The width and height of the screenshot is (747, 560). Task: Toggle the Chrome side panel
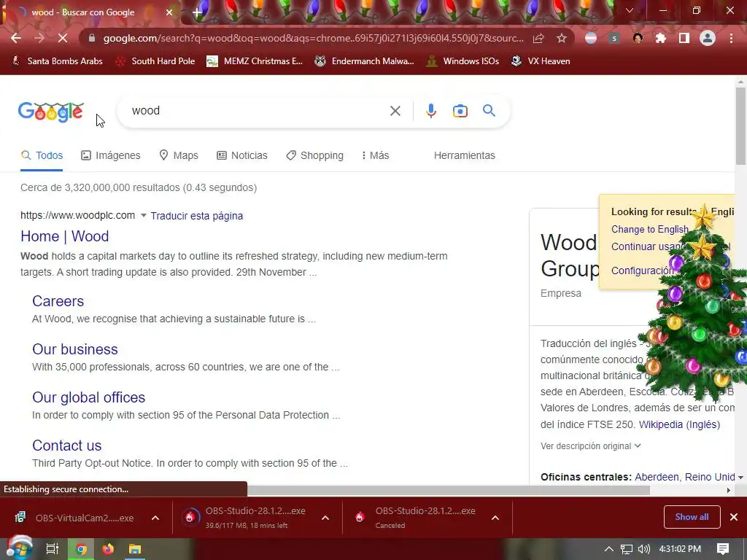point(684,38)
